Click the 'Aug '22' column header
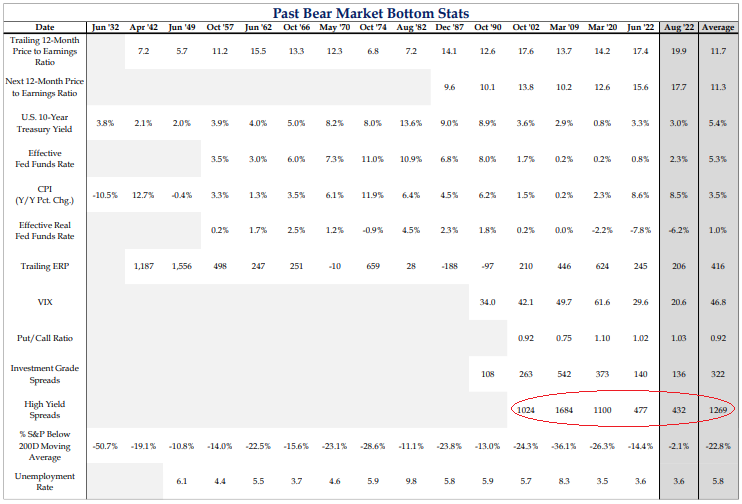The image size is (742, 504). [681, 29]
